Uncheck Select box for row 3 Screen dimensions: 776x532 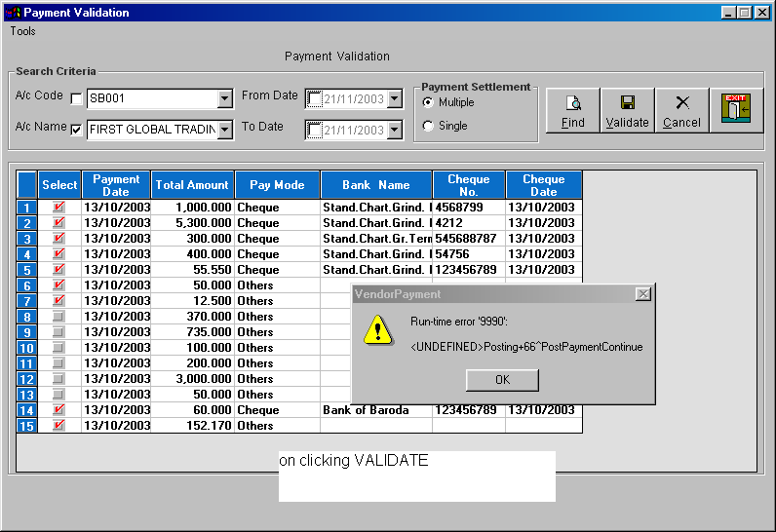[x=58, y=239]
